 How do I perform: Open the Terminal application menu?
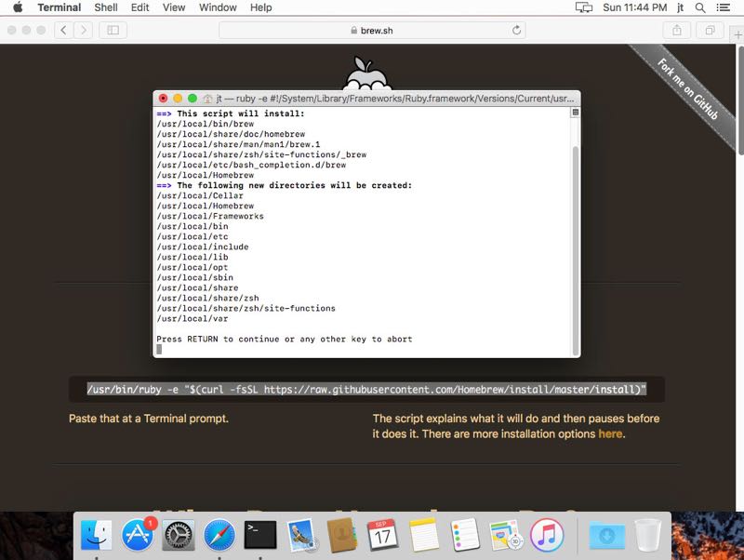60,7
